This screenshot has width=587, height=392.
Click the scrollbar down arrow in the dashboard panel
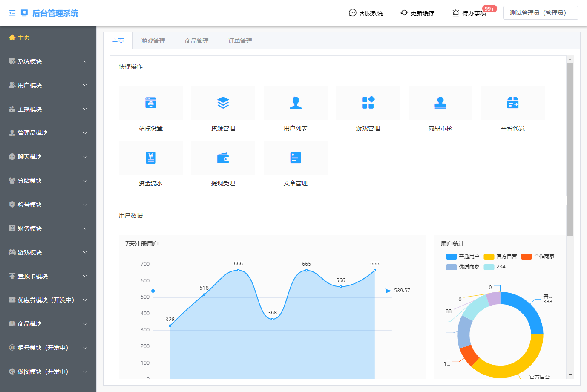[570, 375]
